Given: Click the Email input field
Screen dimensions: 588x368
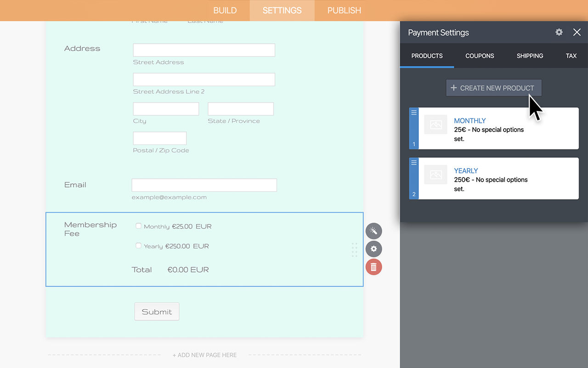Looking at the screenshot, I should pyautogui.click(x=204, y=185).
